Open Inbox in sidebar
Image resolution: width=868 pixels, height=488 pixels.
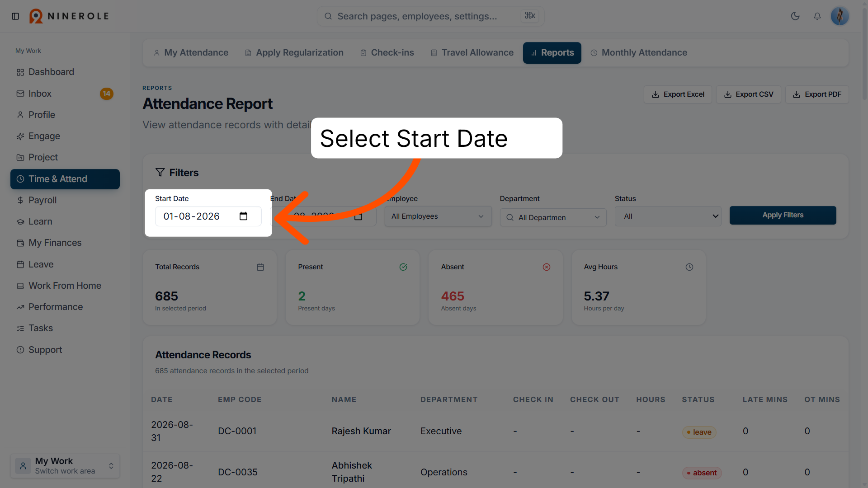pos(65,94)
